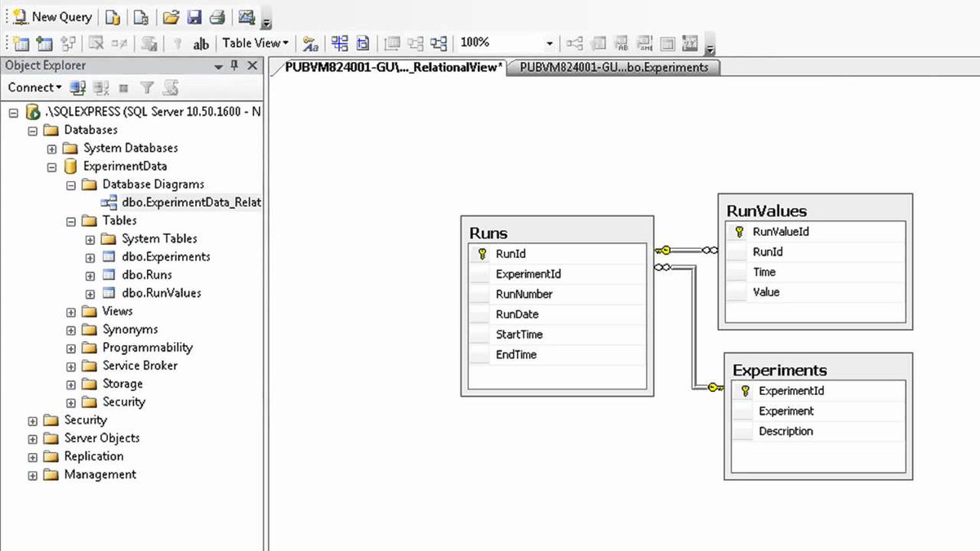Collapse the ExperimentData database node

pos(52,167)
